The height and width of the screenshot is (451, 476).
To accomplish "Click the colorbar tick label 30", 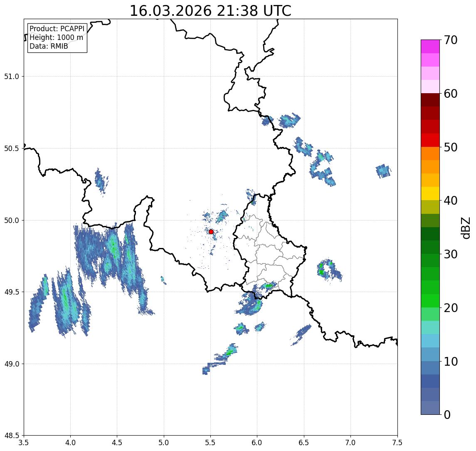I will (451, 254).
